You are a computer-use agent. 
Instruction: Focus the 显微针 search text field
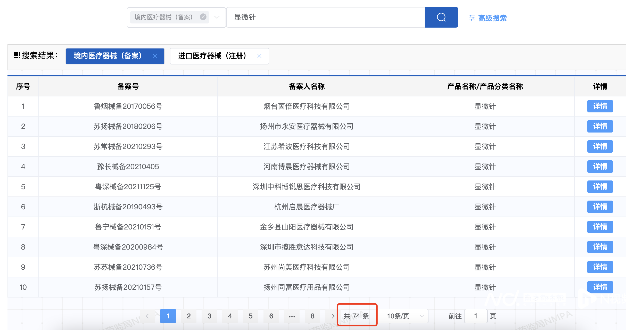(x=325, y=17)
